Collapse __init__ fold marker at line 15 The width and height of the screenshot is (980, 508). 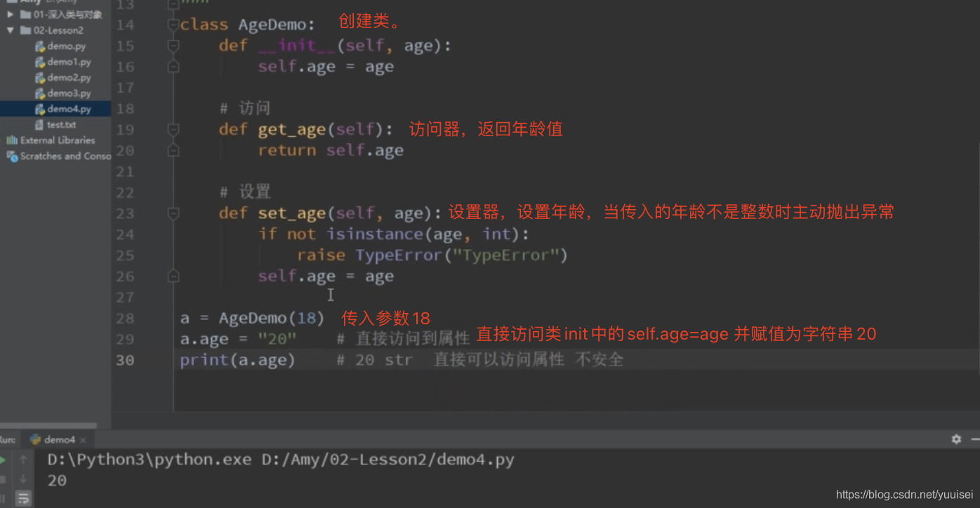tap(173, 46)
